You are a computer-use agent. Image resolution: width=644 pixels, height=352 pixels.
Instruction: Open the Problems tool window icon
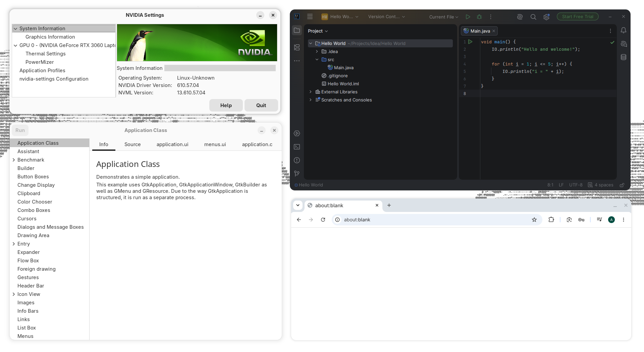tap(297, 160)
